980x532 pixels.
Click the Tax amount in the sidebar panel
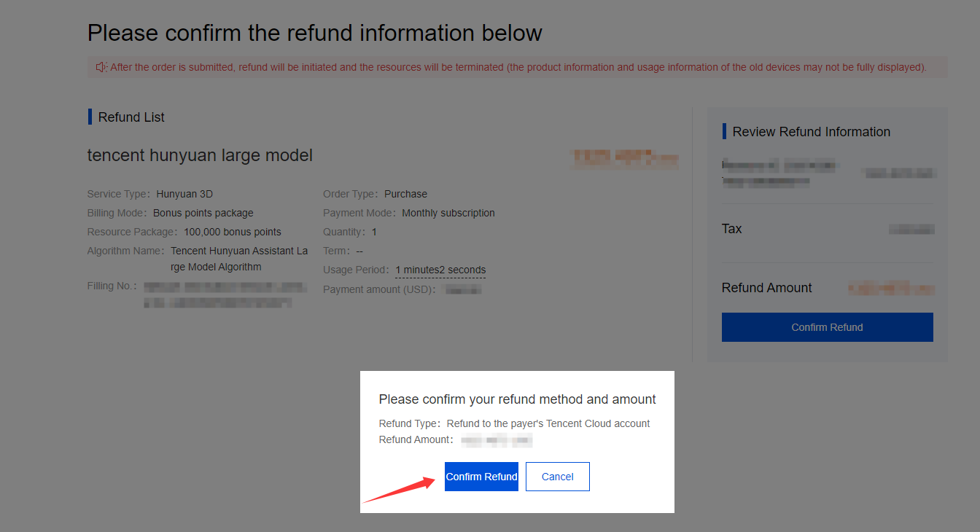pyautogui.click(x=912, y=228)
